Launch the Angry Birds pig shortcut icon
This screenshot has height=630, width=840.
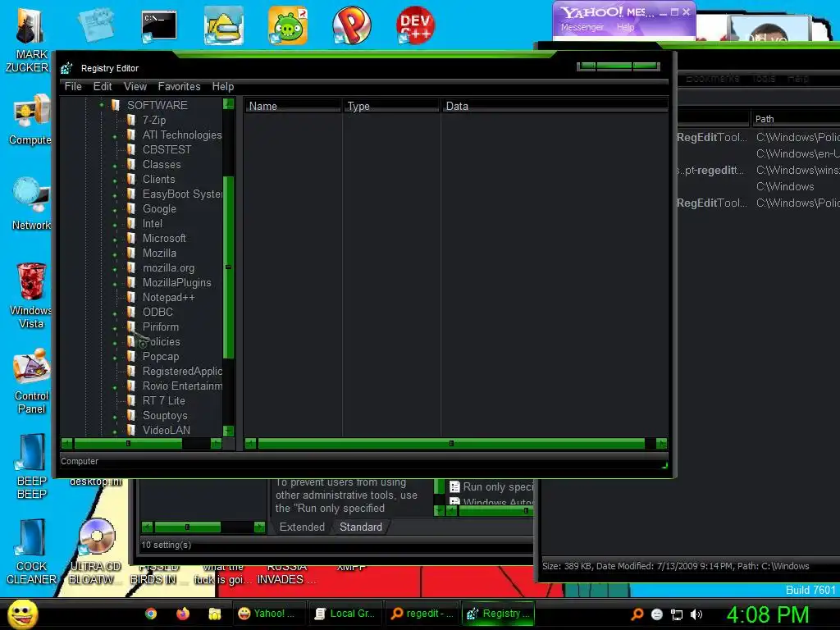coord(288,25)
